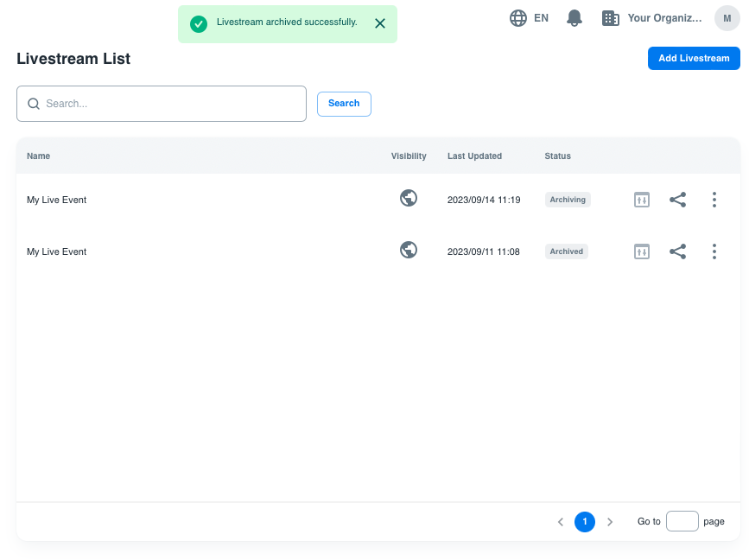Image resolution: width=749 pixels, height=560 pixels.
Task: Dismiss the 'Livestream archived successfully' notification
Action: pyautogui.click(x=380, y=23)
